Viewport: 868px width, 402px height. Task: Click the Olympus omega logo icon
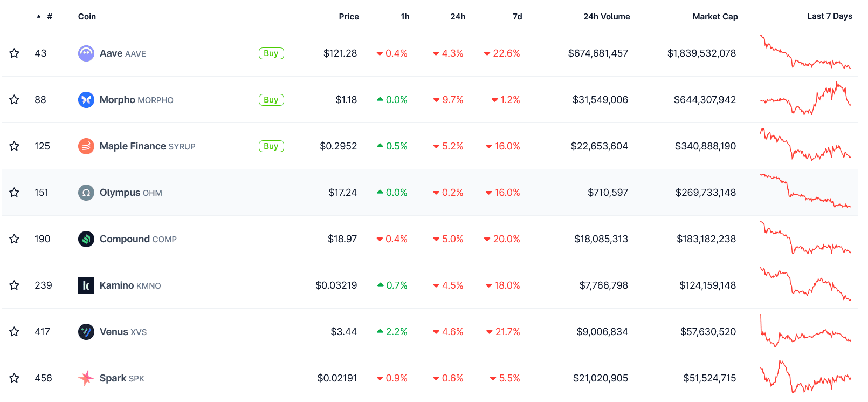(86, 193)
